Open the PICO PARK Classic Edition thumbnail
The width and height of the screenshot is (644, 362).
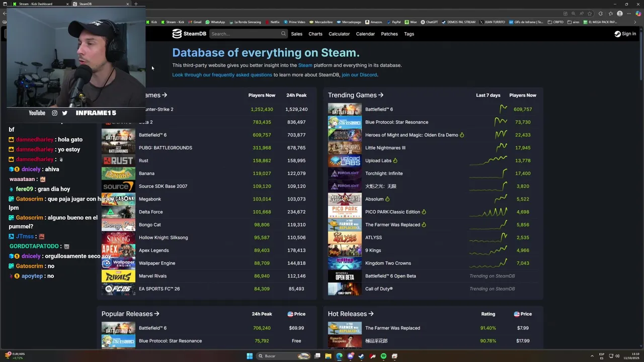coord(345,212)
